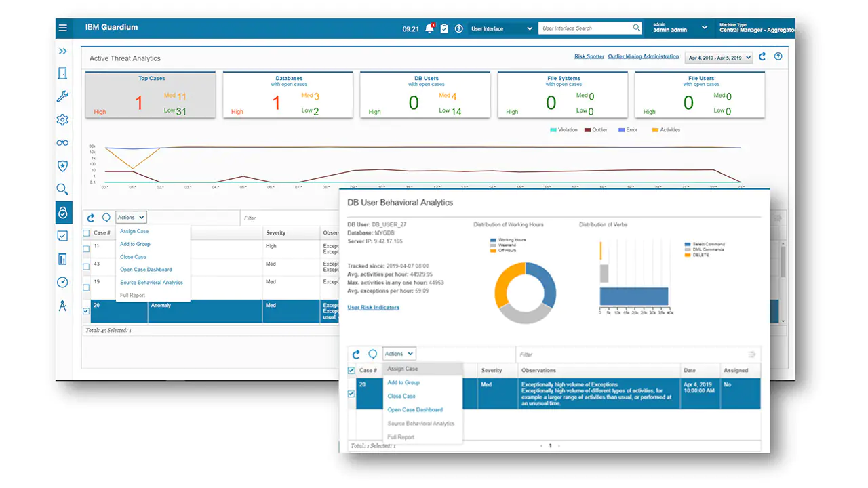The image size is (868, 488).
Task: Open the drafting compass sidebar icon
Action: [62, 306]
